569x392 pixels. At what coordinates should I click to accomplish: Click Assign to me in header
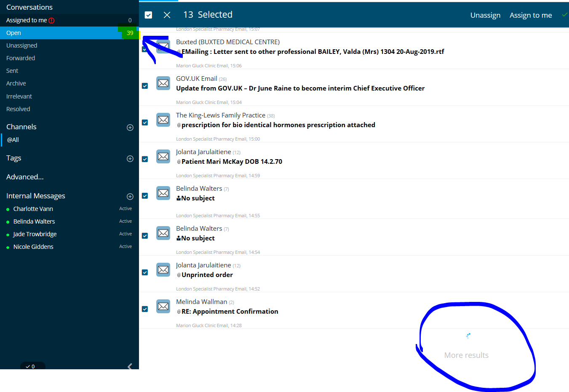pos(531,15)
